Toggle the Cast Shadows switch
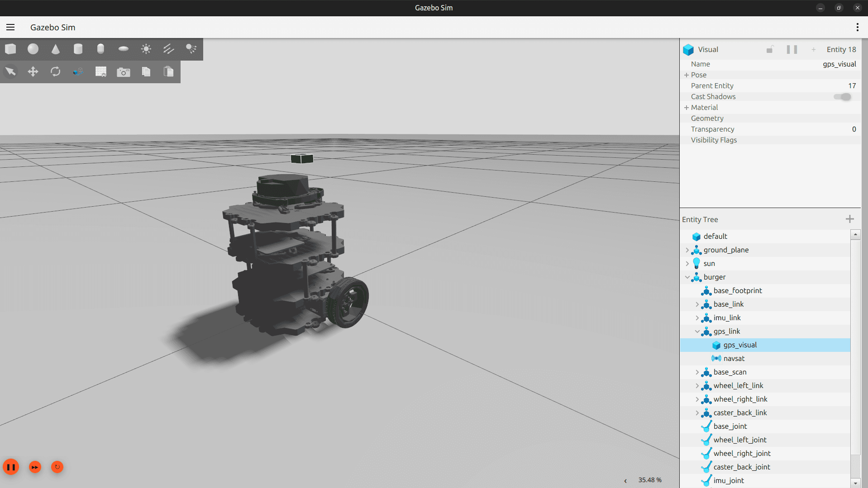The height and width of the screenshot is (488, 868). click(842, 97)
